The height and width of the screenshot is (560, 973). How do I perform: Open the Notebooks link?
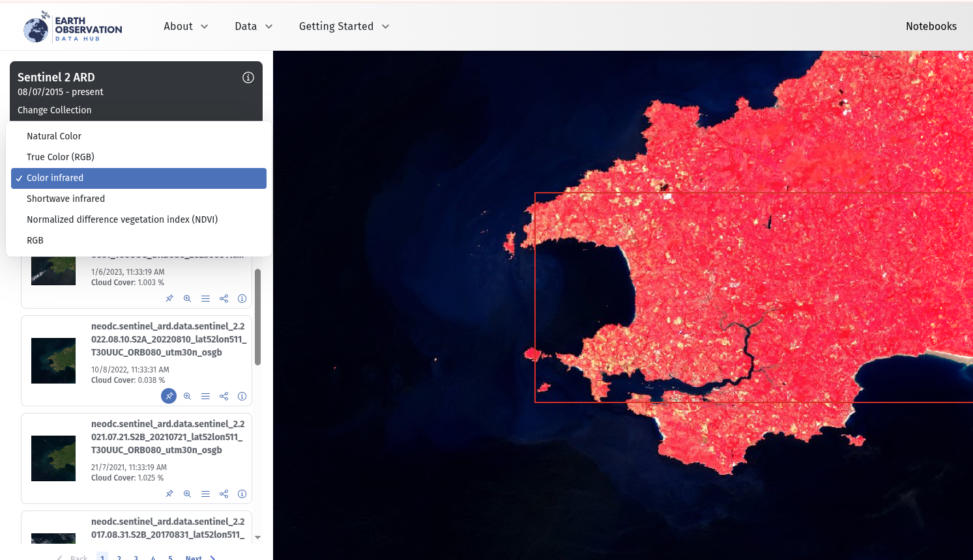(931, 26)
